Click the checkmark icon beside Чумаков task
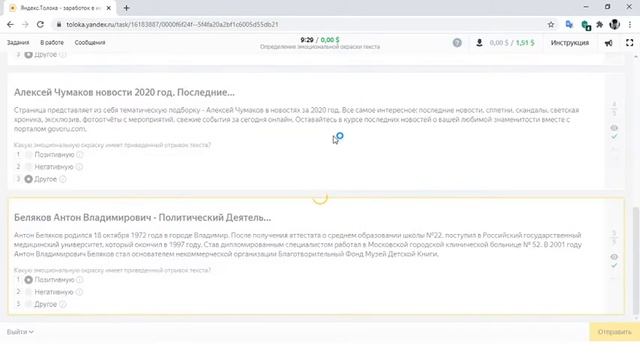Screen dimensions: 640x360 (614, 137)
